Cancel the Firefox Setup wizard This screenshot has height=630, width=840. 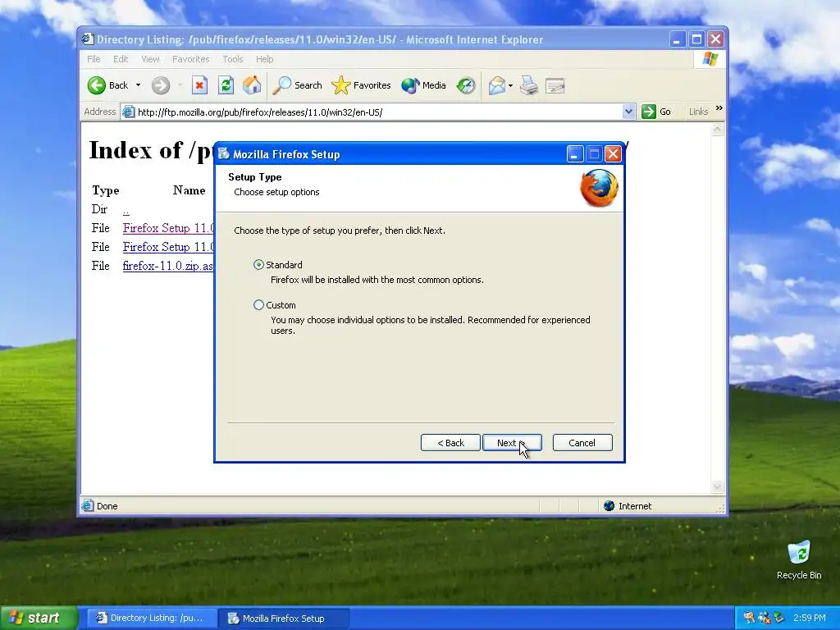tap(582, 443)
